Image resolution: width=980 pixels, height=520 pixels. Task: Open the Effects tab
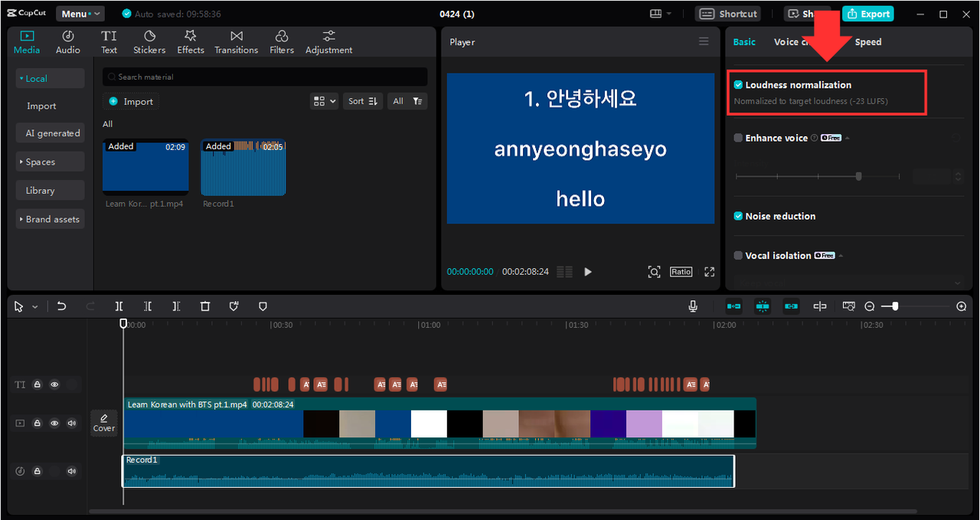(191, 42)
